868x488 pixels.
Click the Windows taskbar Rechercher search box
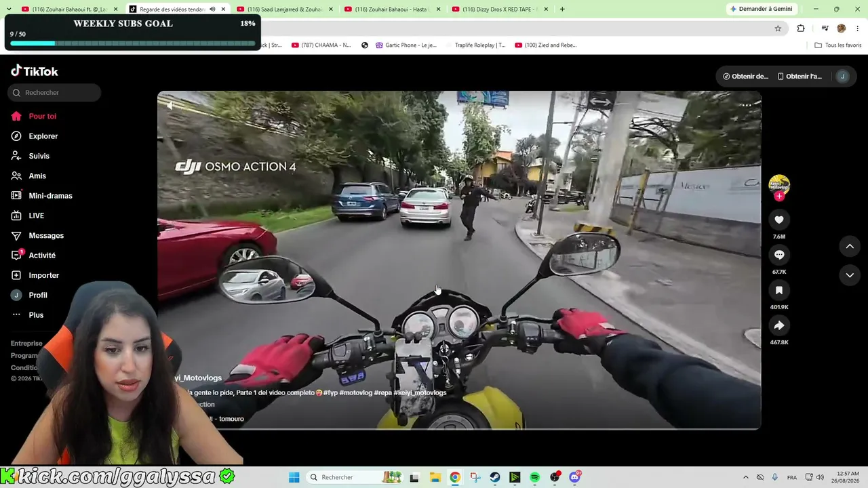pos(355,477)
